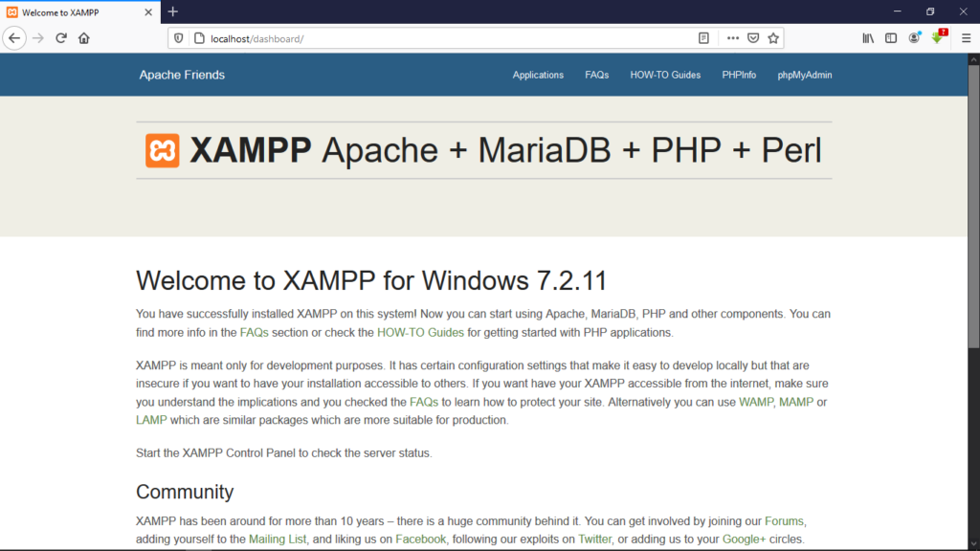Bookmark this page with the star
This screenshot has height=551, width=980.
(x=773, y=38)
